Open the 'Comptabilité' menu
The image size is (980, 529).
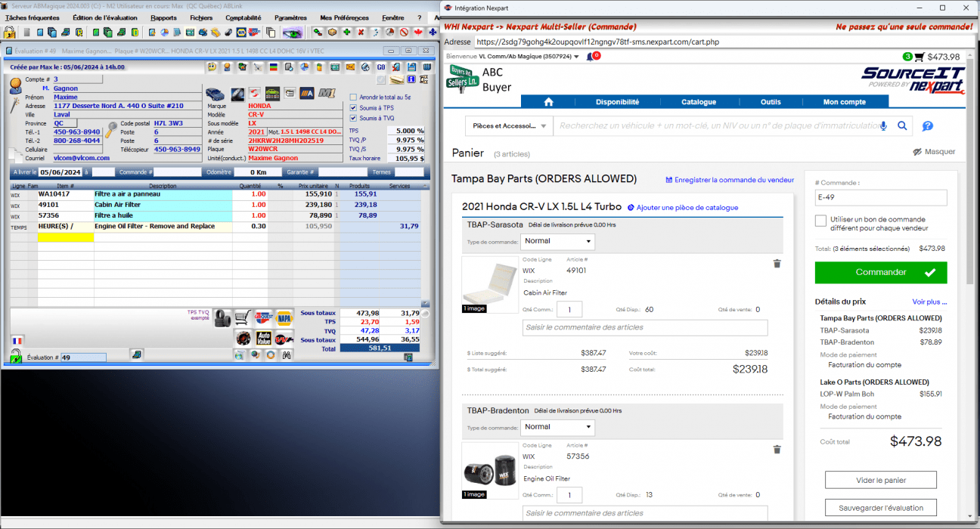[x=243, y=17]
